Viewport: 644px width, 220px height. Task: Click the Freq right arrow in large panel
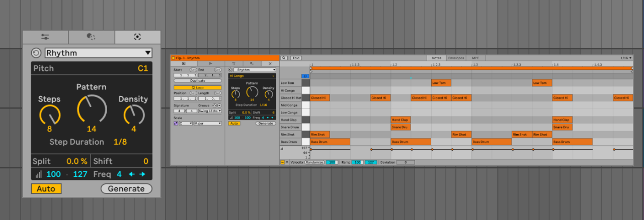tap(142, 174)
